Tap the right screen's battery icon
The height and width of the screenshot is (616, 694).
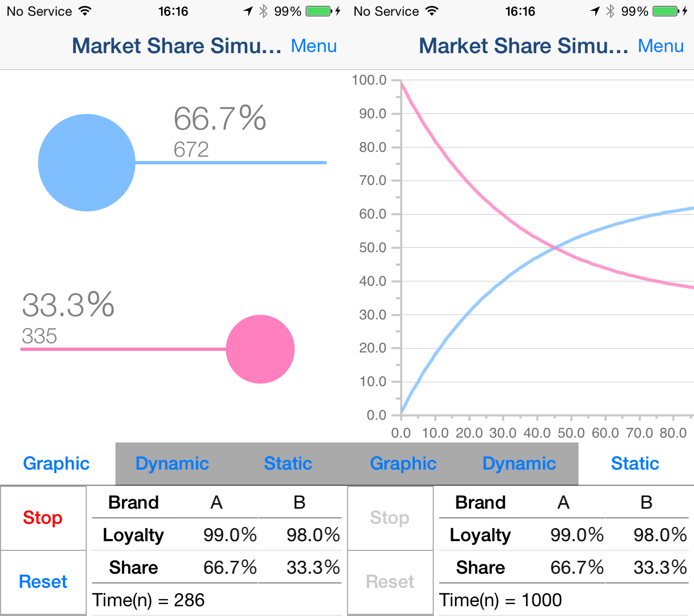coord(665,11)
